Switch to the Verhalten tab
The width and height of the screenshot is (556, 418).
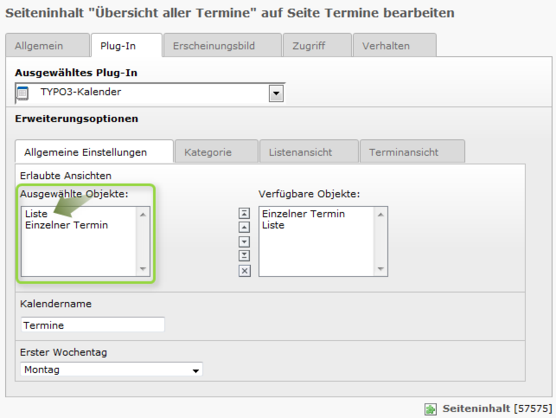[395, 45]
